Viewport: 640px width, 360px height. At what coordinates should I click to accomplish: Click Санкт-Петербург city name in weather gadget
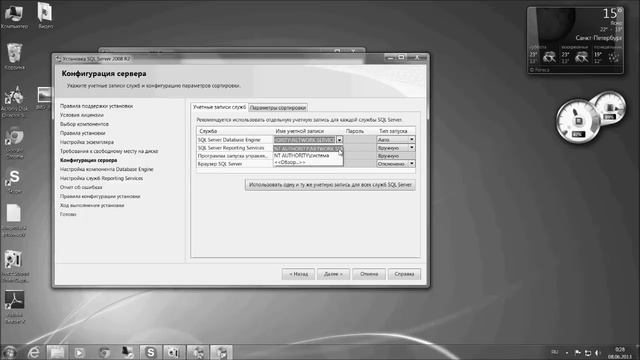[x=598, y=38]
